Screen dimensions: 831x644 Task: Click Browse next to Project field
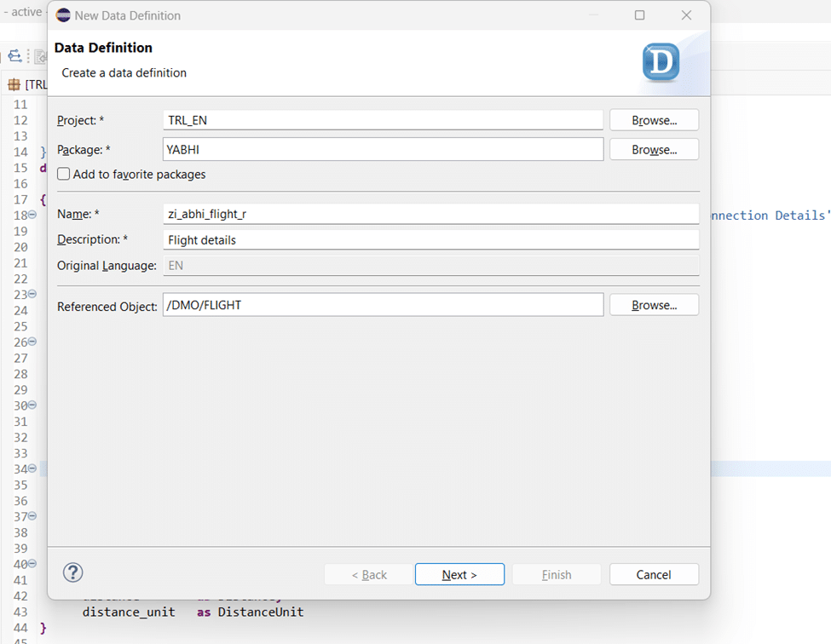(654, 120)
